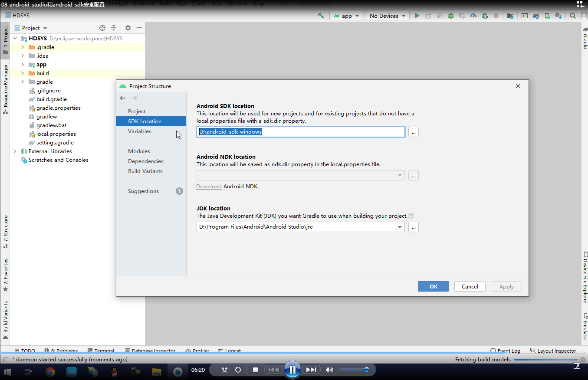Click the tool windows quick-access status icon

pos(6,359)
